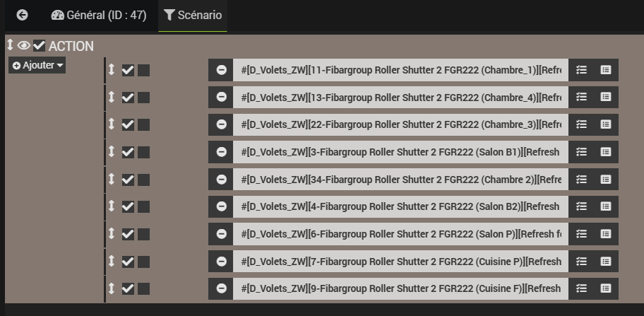Open command list for the Cuisine F row

pos(605,288)
